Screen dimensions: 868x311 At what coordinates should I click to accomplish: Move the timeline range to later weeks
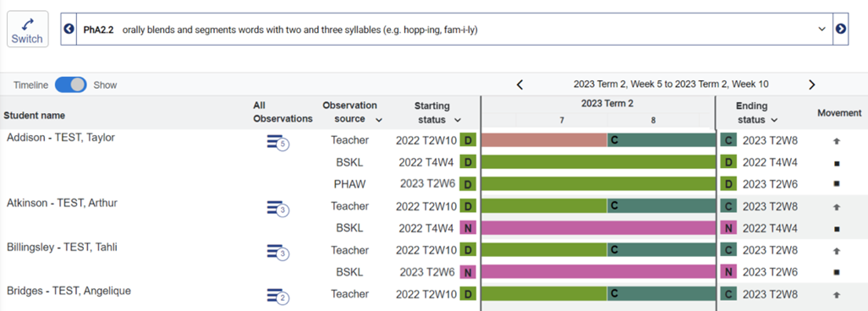[x=811, y=85]
